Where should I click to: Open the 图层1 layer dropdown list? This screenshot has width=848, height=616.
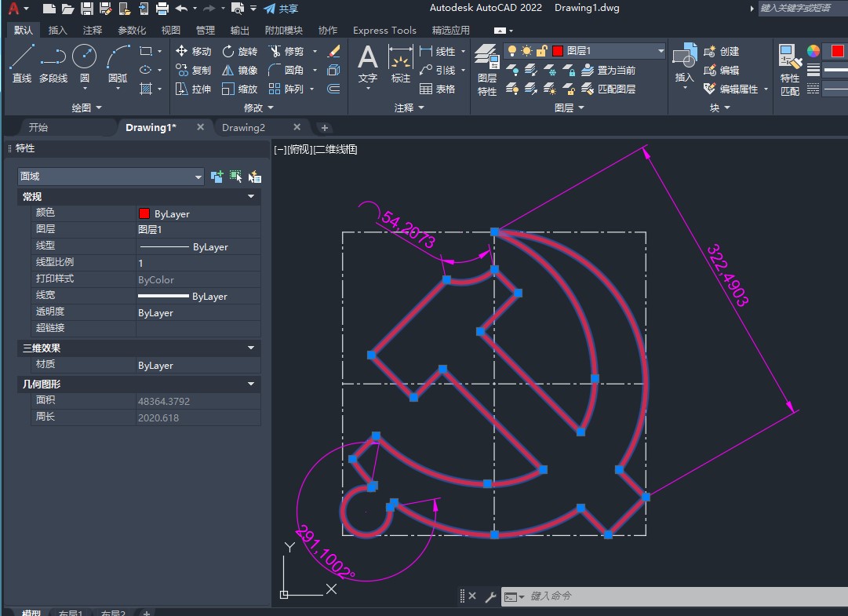click(x=661, y=51)
